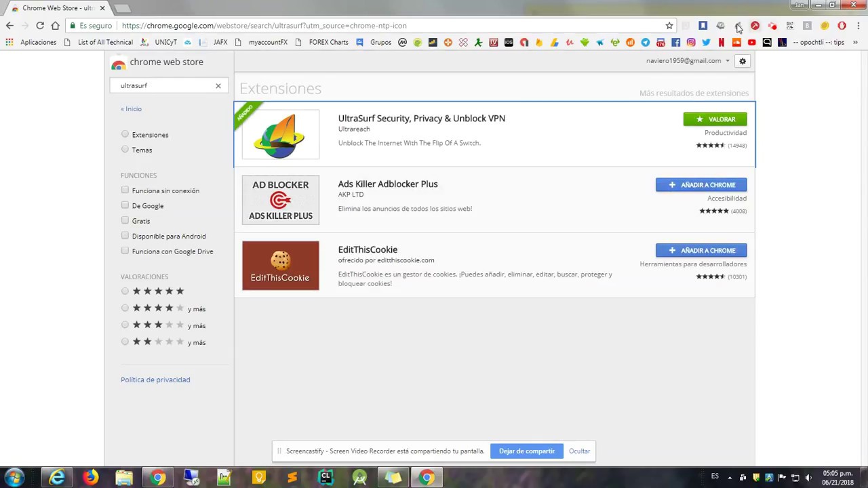Select the five-star rating filter
868x488 pixels.
[x=125, y=291]
